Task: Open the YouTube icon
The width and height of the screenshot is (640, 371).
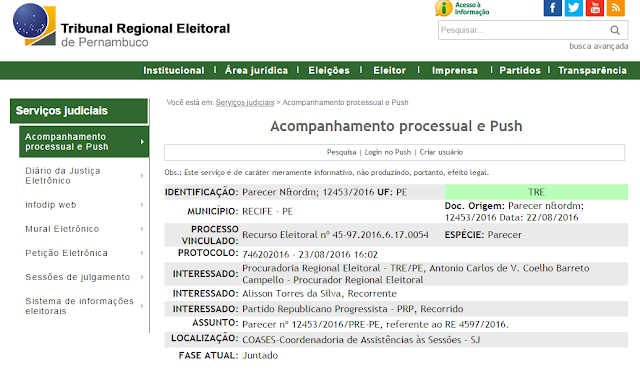Action: coord(595,8)
